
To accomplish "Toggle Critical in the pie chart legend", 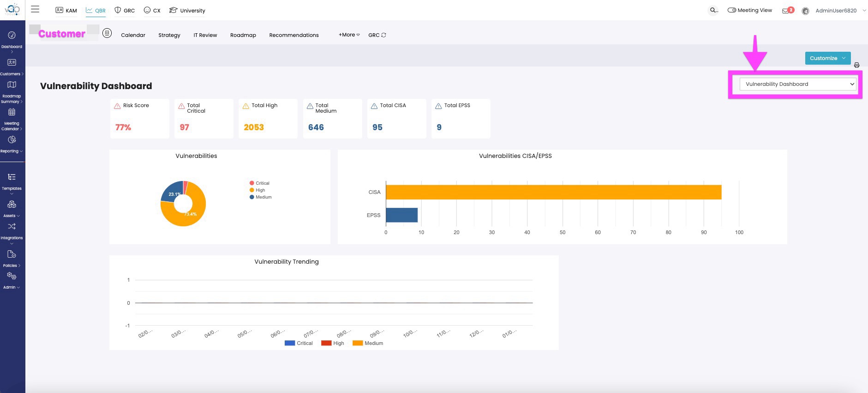I will pos(259,183).
